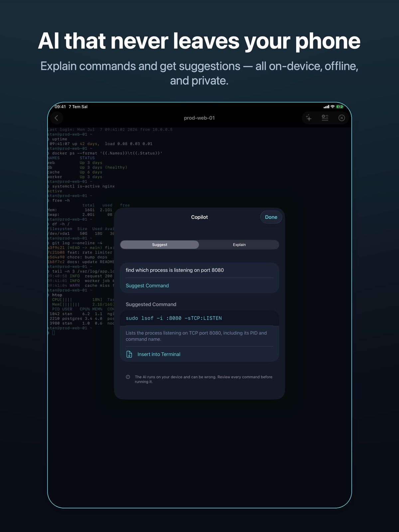Tap the '7 Tem Sal' status bar date
This screenshot has height=532, width=399.
click(x=78, y=107)
